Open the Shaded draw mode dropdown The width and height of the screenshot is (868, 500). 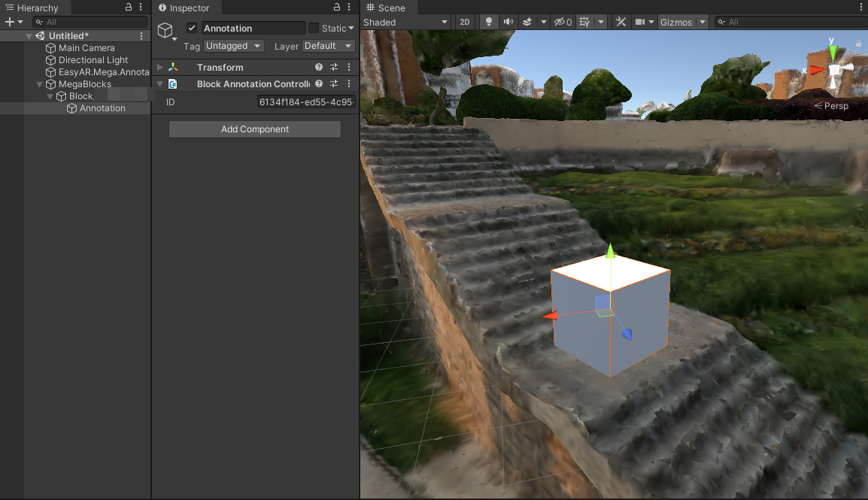[x=405, y=22]
